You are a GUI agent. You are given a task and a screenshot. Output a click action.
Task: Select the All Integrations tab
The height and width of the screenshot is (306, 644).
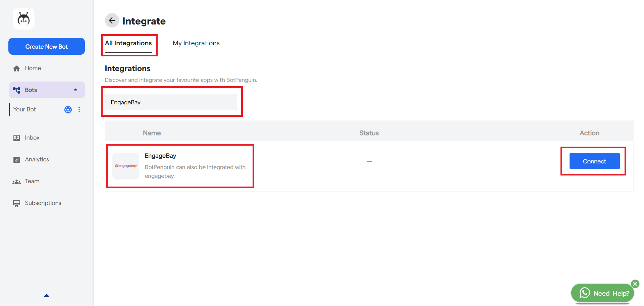pos(128,43)
